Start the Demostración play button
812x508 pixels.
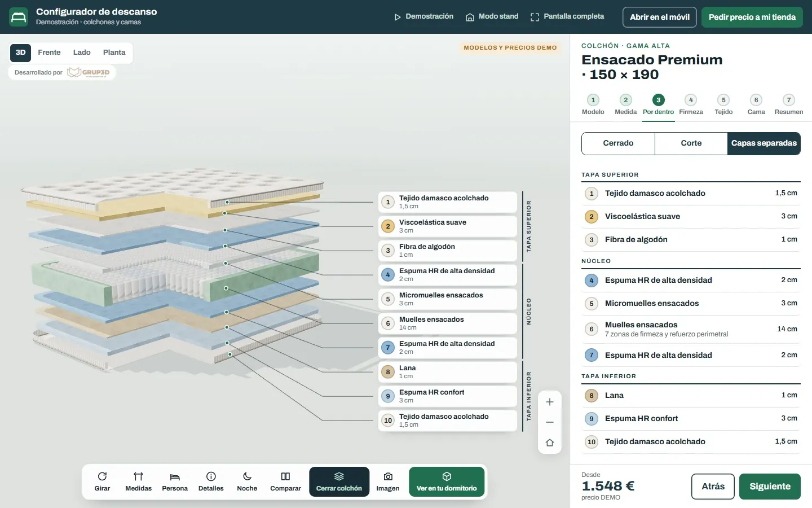pos(423,17)
